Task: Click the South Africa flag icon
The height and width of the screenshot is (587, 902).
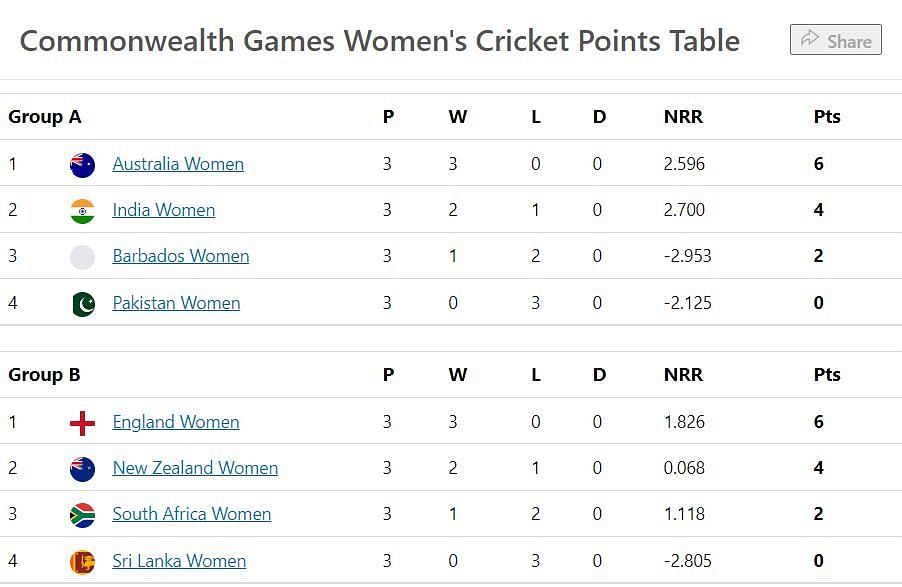Action: [x=82, y=515]
